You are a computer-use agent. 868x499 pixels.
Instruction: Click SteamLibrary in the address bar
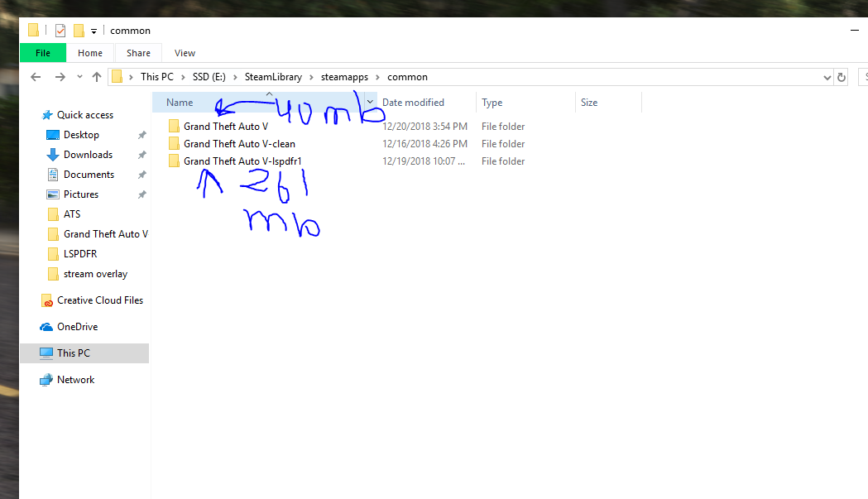pos(273,77)
